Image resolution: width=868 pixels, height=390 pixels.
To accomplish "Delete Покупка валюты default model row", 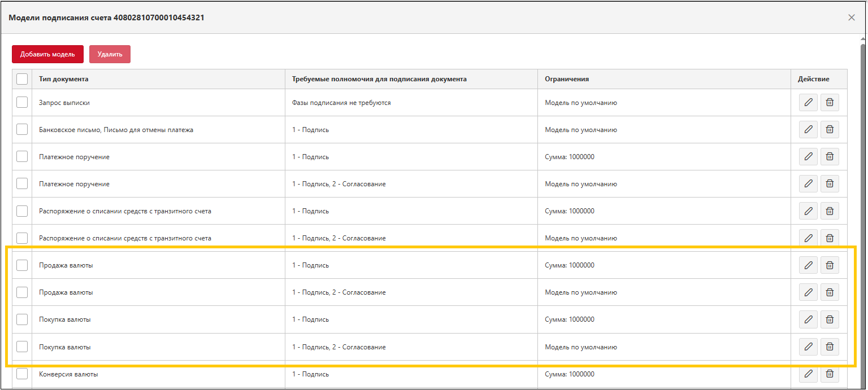I will pyautogui.click(x=830, y=346).
